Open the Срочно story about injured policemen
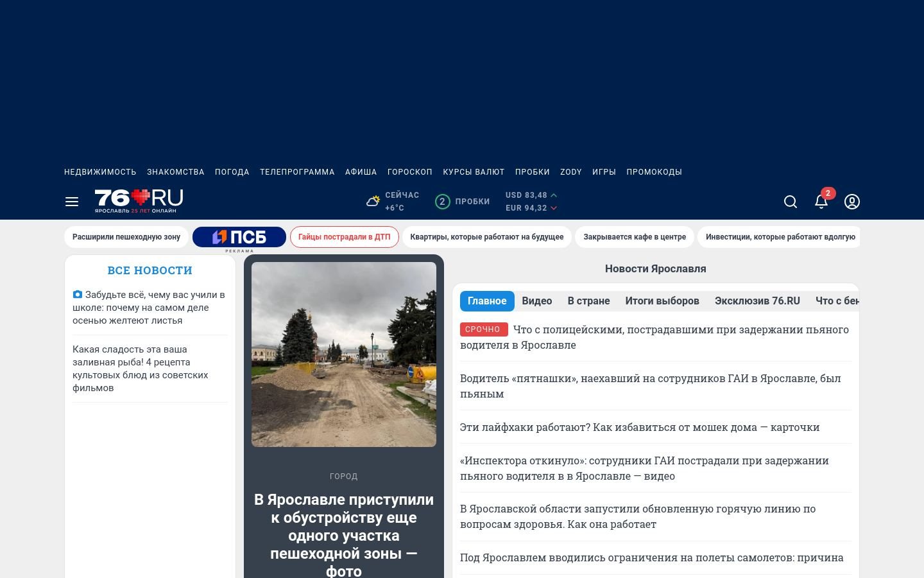 point(654,337)
